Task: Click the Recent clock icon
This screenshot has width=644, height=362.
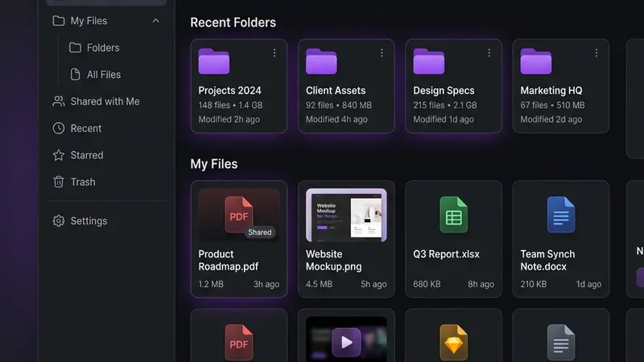Action: [x=59, y=128]
